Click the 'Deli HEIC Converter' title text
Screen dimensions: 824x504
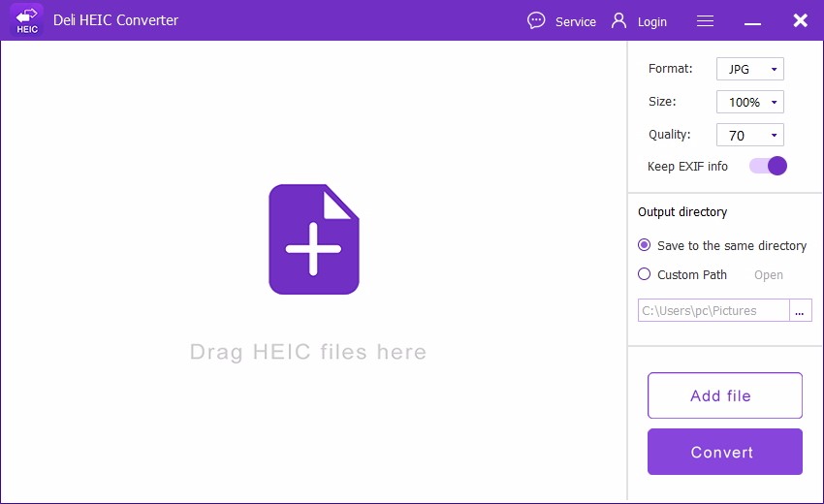coord(115,20)
